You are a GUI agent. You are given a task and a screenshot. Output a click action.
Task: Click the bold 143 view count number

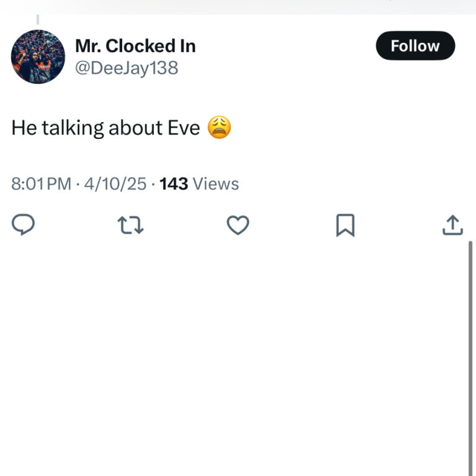coord(174,184)
